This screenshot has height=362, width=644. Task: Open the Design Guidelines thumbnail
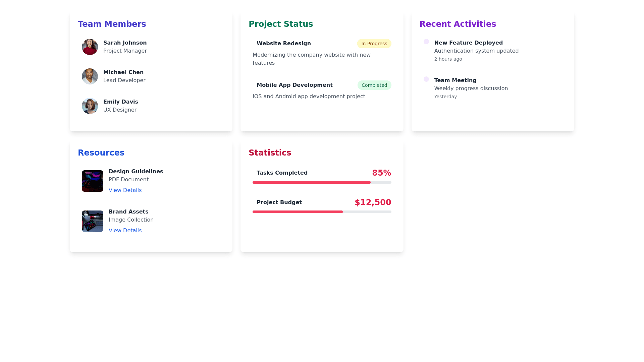tap(93, 181)
